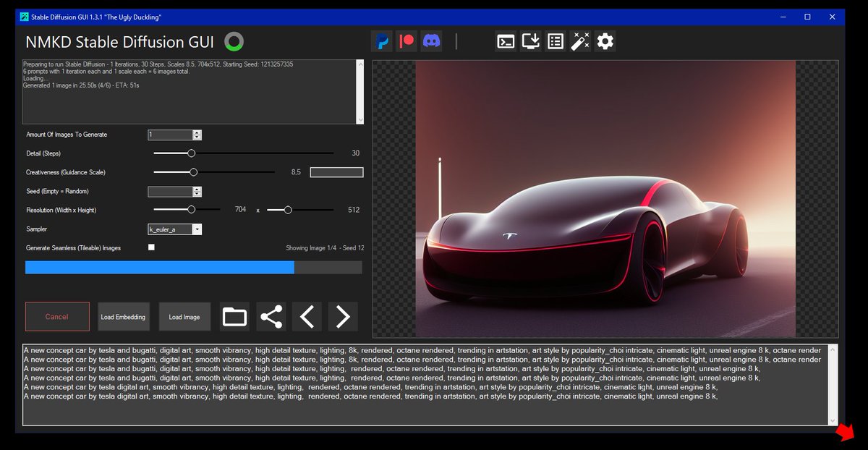Adjust the resolution width slider handle
Image resolution: width=868 pixels, height=450 pixels.
(x=191, y=210)
